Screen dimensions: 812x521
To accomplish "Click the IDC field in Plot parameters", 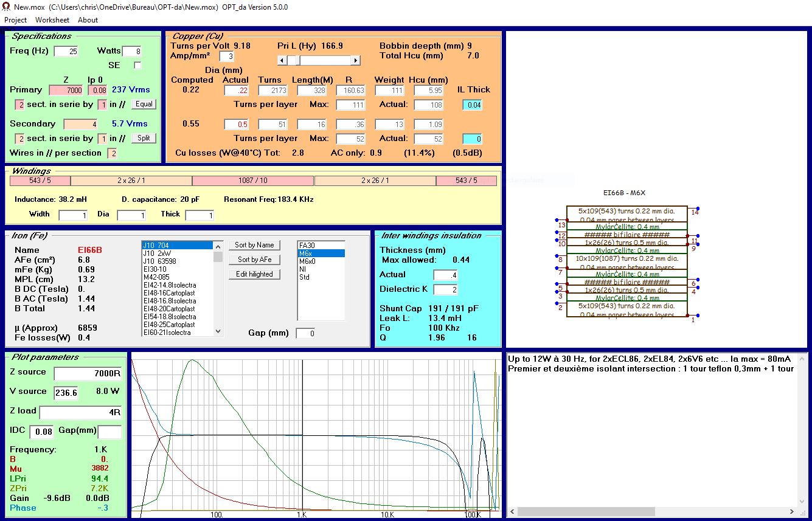I will pyautogui.click(x=41, y=432).
